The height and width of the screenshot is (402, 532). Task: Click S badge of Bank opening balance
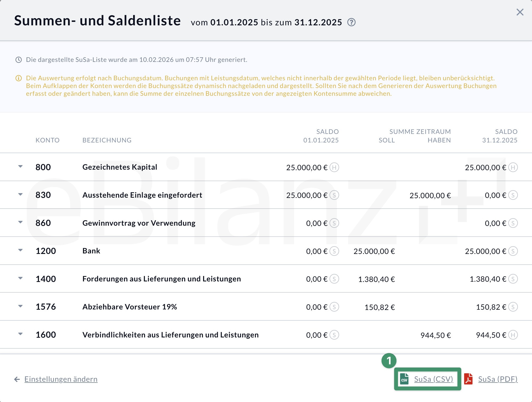pos(334,251)
